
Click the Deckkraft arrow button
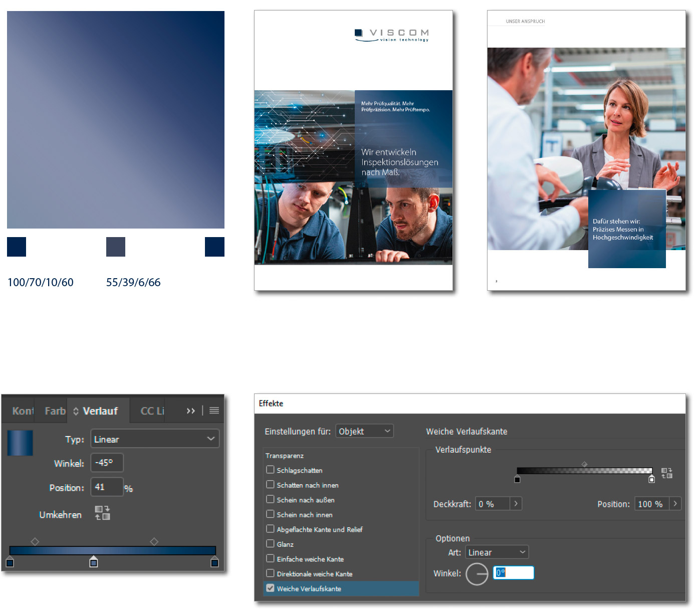[516, 504]
